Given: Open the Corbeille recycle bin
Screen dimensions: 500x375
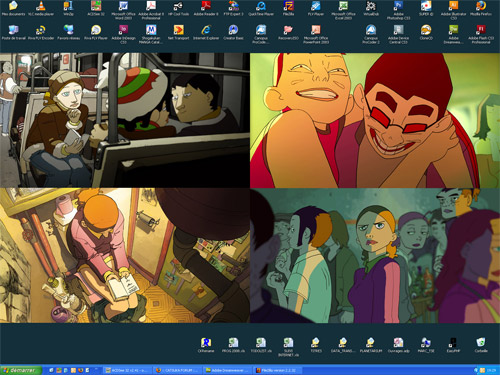Looking at the screenshot, I should point(481,345).
